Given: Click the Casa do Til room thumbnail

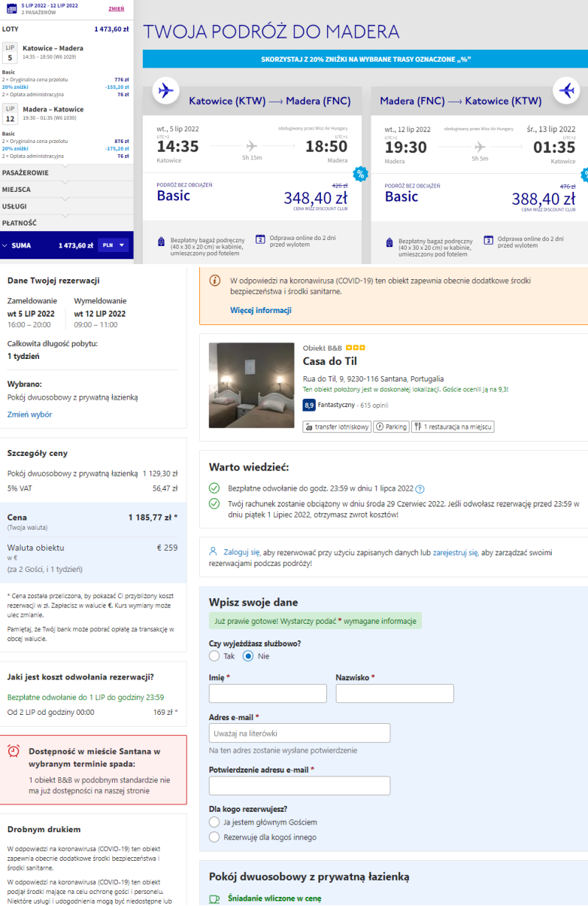Looking at the screenshot, I should click(x=251, y=385).
